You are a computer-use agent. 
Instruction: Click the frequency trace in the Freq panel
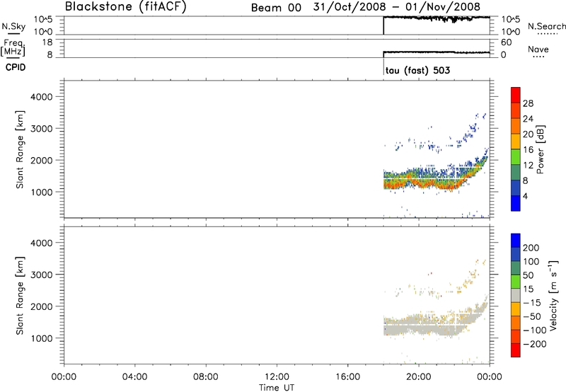click(x=437, y=52)
